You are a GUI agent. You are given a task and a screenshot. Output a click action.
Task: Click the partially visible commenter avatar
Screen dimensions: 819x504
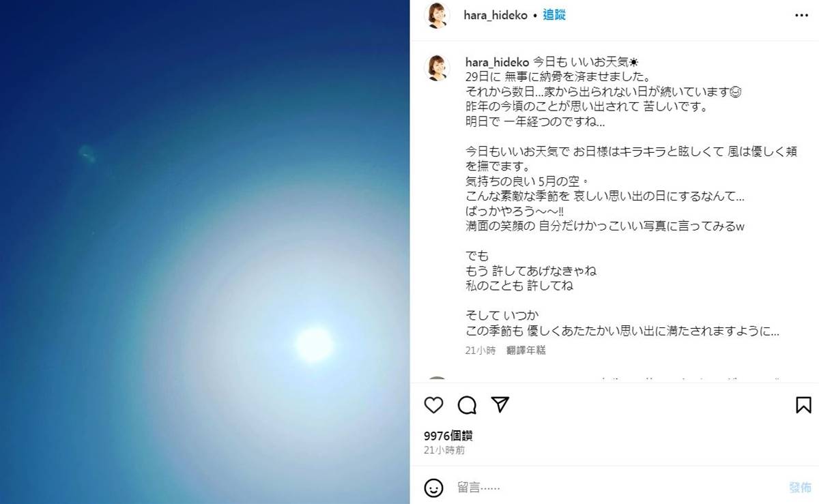(x=437, y=379)
